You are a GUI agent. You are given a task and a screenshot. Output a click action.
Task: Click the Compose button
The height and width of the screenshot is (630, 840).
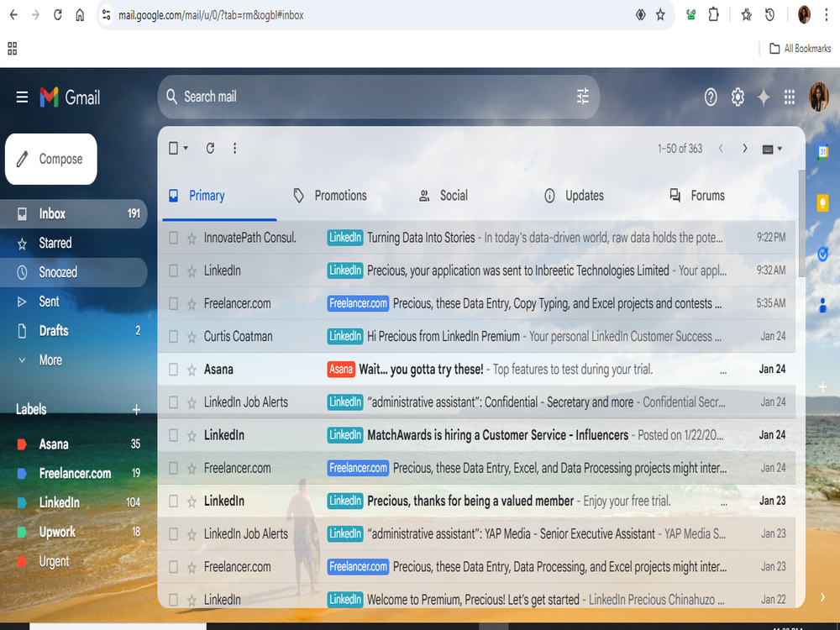click(51, 159)
